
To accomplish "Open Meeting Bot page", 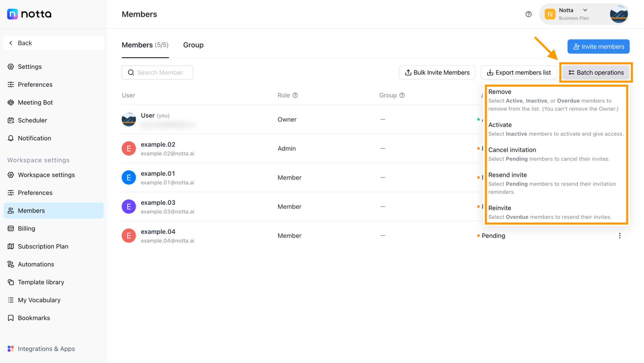I will [x=54, y=102].
